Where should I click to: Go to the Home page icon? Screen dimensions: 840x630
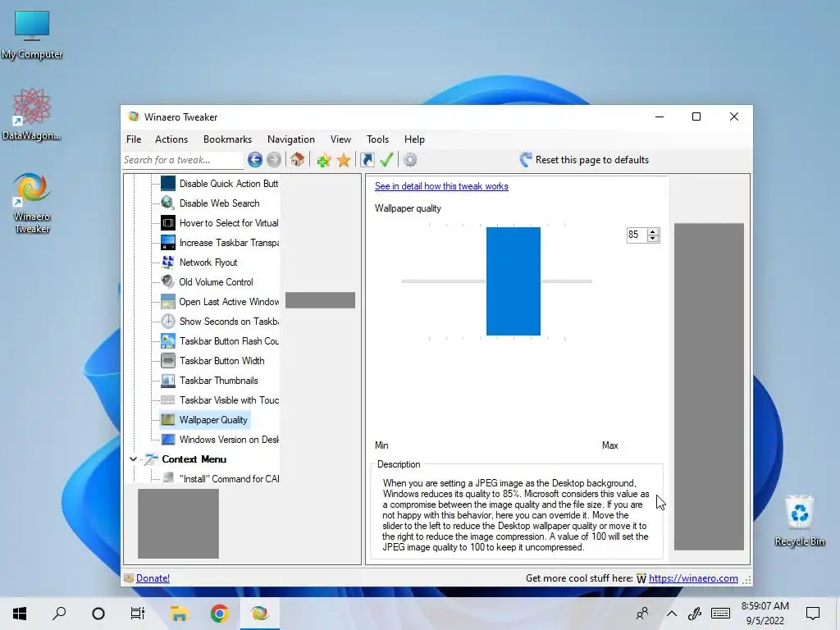tap(297, 160)
